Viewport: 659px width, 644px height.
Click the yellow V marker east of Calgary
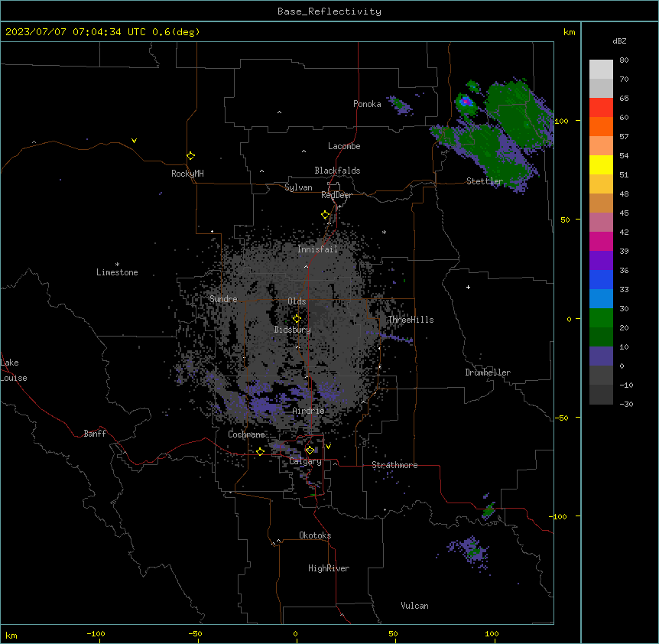(x=328, y=447)
